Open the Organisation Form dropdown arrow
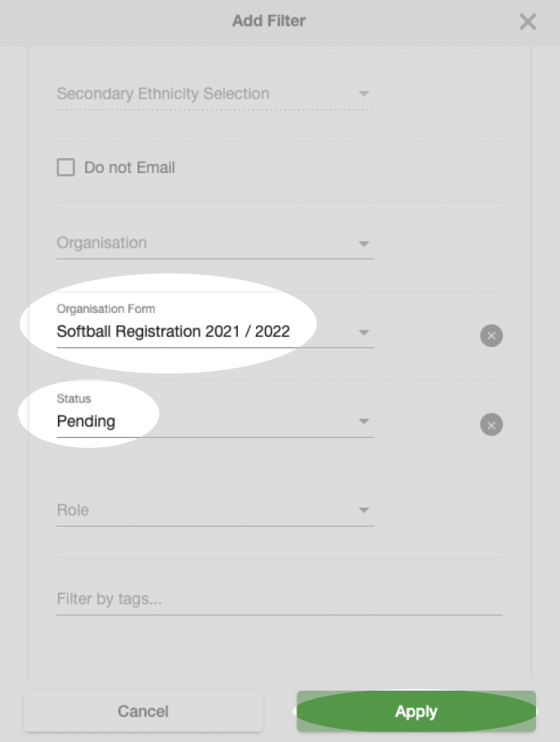 pyautogui.click(x=364, y=332)
